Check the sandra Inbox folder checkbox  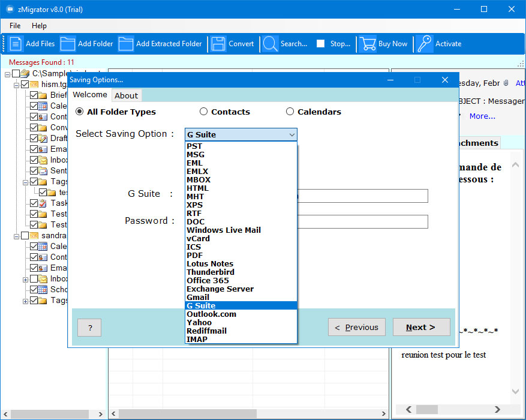tap(34, 279)
